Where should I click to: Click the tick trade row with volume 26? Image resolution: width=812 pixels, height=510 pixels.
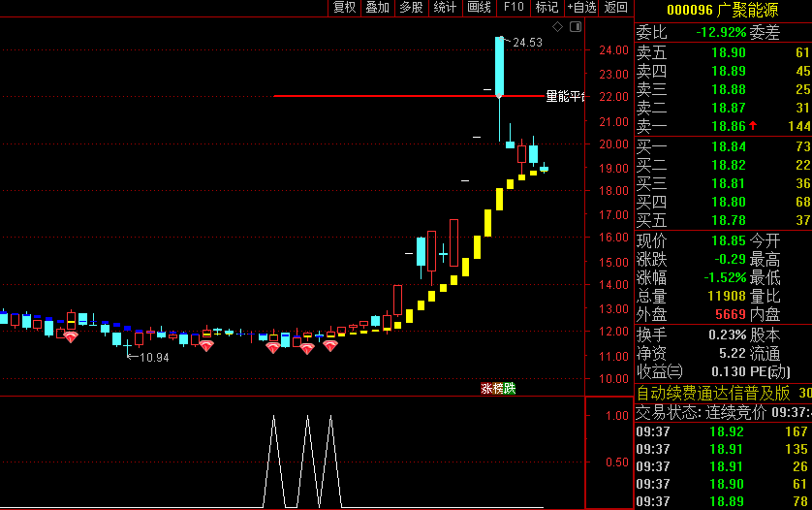coord(724,466)
